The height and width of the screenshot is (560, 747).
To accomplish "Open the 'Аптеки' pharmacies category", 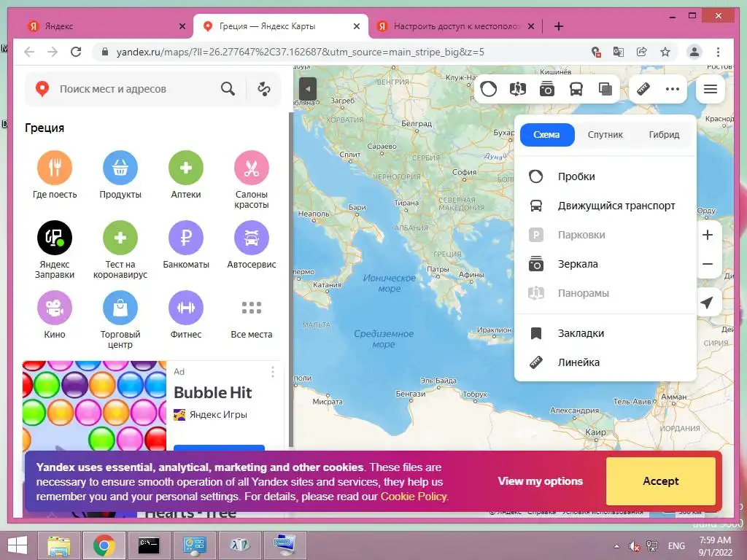I will click(x=186, y=175).
